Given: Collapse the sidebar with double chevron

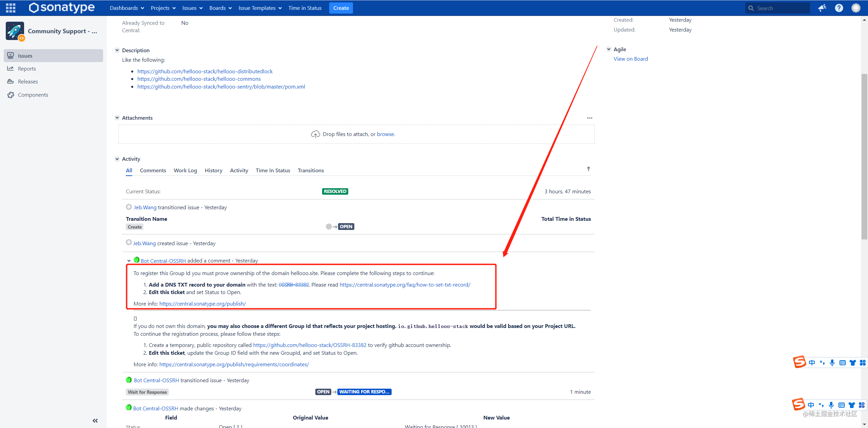Looking at the screenshot, I should (95, 421).
